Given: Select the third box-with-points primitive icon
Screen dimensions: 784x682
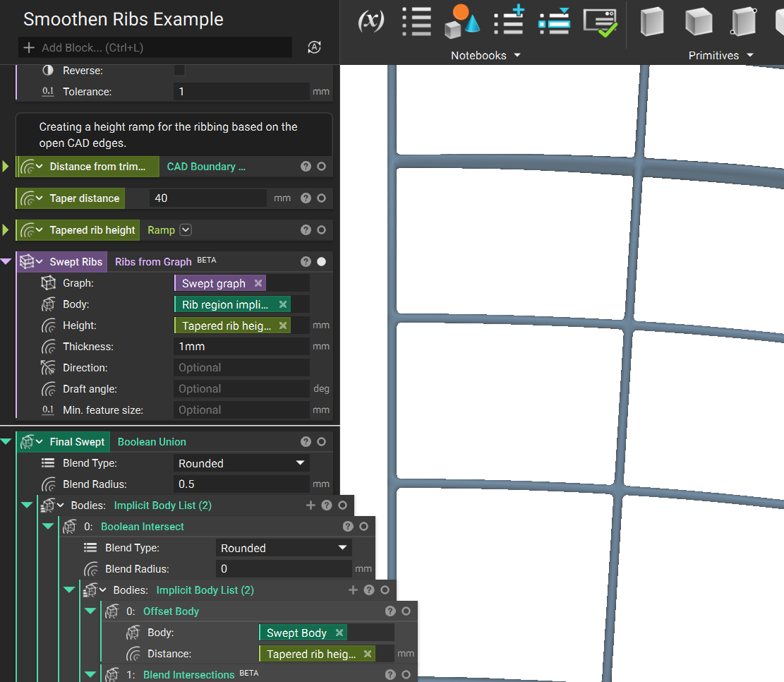Looking at the screenshot, I should (744, 21).
